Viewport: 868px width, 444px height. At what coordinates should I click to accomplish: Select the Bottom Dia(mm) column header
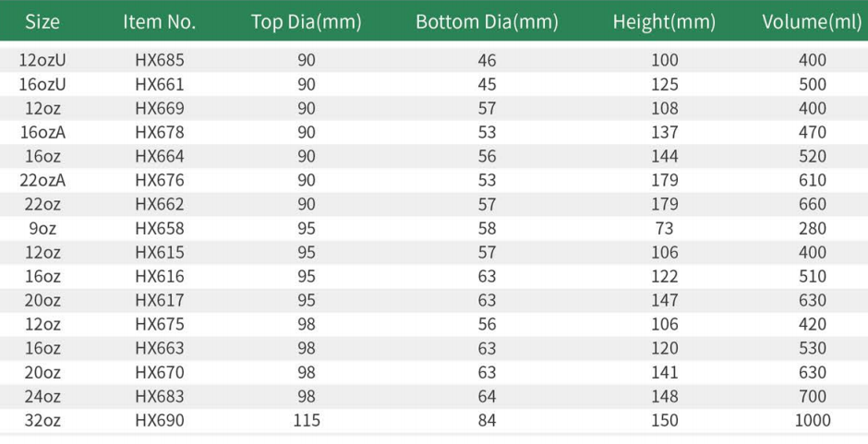(487, 22)
